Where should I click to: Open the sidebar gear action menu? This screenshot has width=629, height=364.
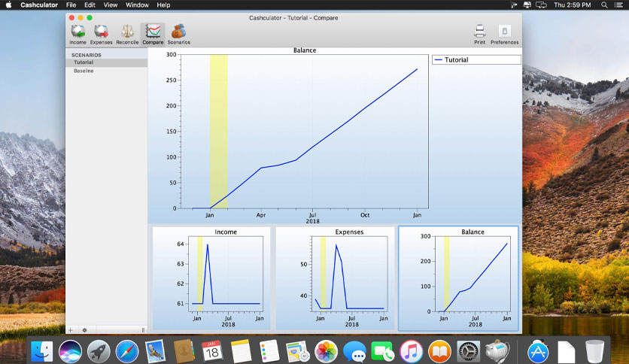pyautogui.click(x=84, y=330)
